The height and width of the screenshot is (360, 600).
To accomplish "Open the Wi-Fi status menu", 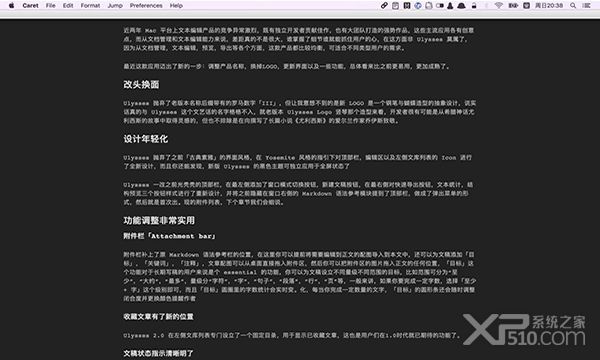I will [498, 5].
